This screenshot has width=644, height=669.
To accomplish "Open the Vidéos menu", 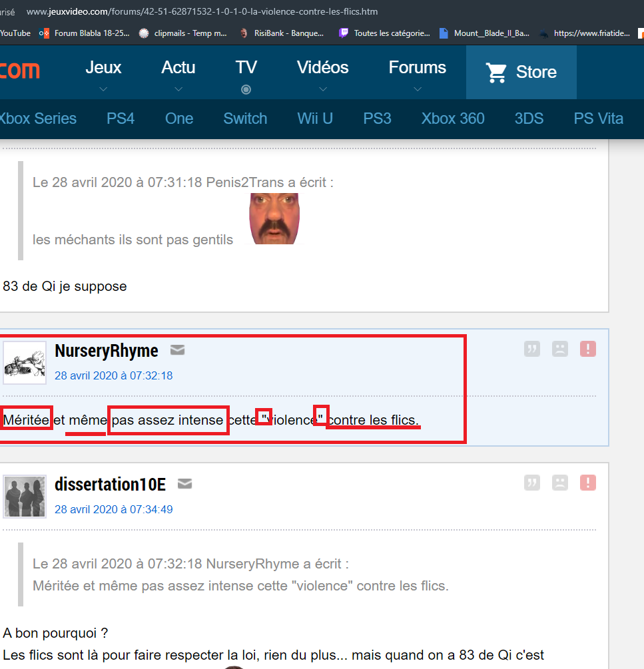I will coord(322,68).
